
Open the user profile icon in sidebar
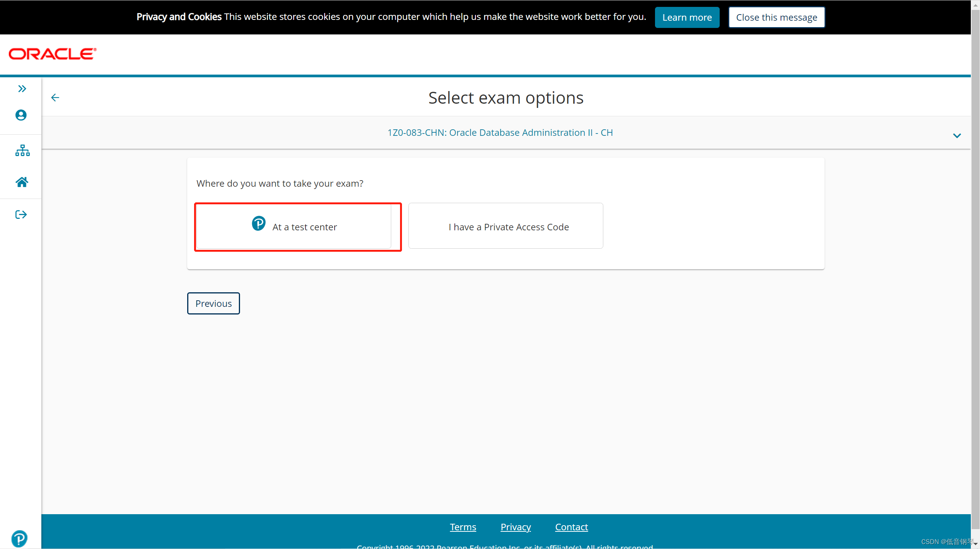coord(21,115)
